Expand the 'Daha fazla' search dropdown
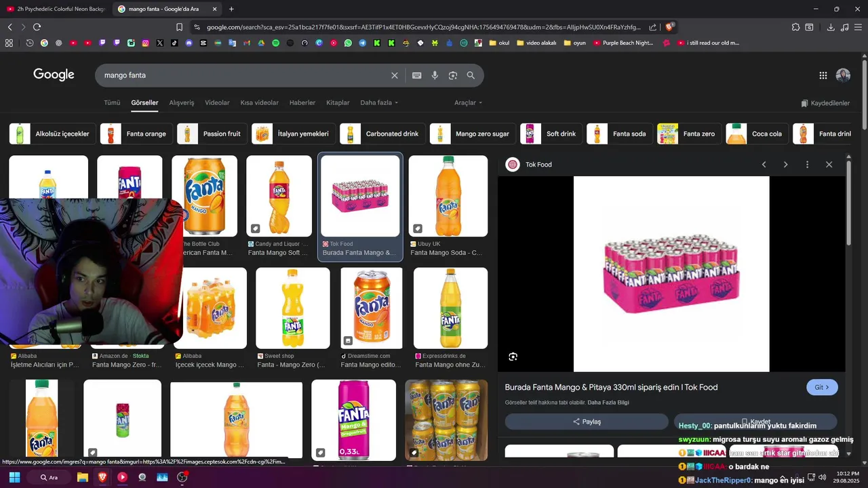 point(379,103)
